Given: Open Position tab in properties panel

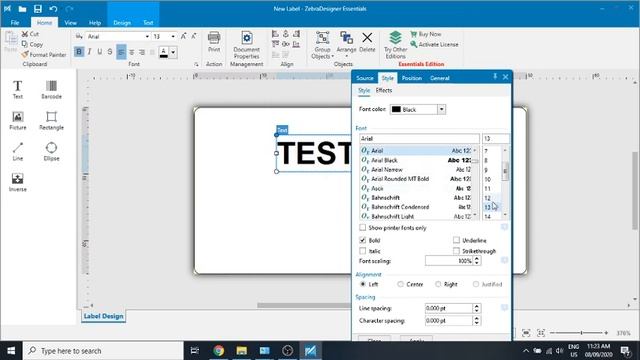Looking at the screenshot, I should point(411,78).
